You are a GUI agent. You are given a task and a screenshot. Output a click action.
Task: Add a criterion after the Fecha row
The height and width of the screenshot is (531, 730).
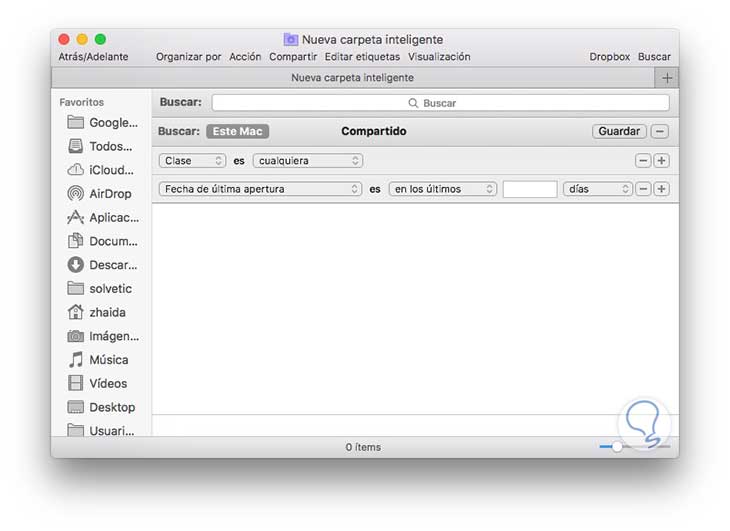tap(662, 189)
